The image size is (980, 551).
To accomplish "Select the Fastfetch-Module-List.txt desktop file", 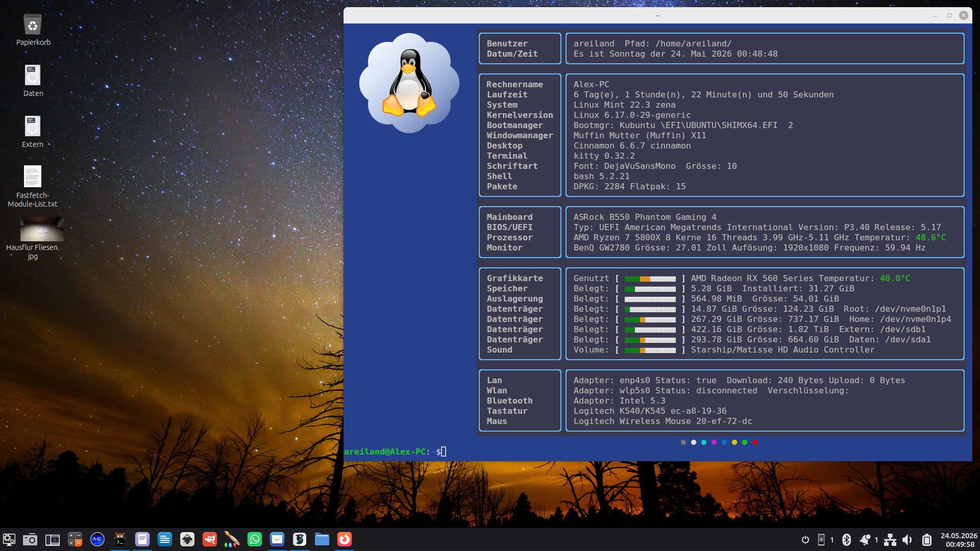I will pyautogui.click(x=33, y=177).
